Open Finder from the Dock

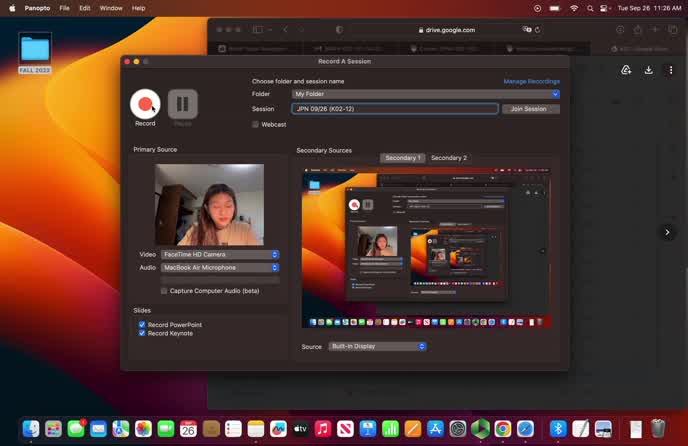pyautogui.click(x=31, y=428)
